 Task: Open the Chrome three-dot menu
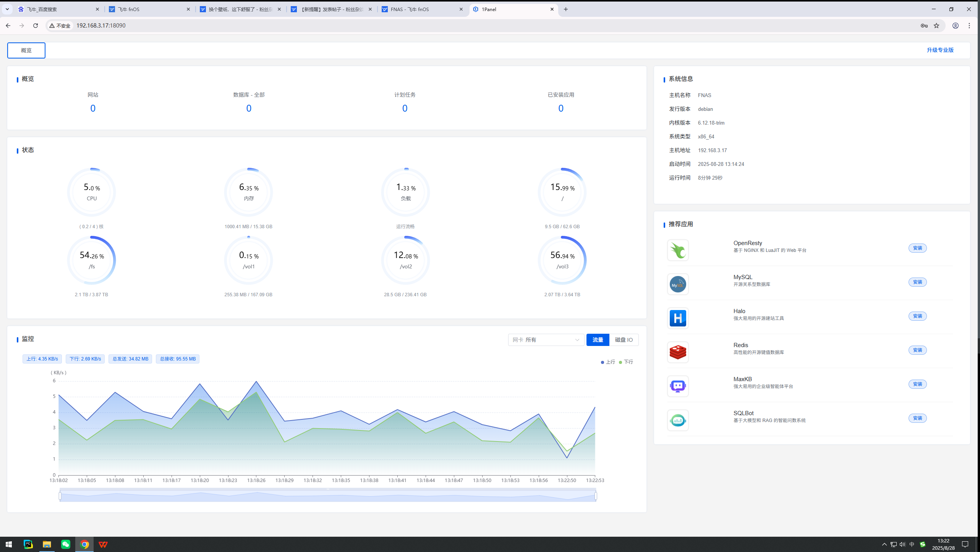coord(969,26)
